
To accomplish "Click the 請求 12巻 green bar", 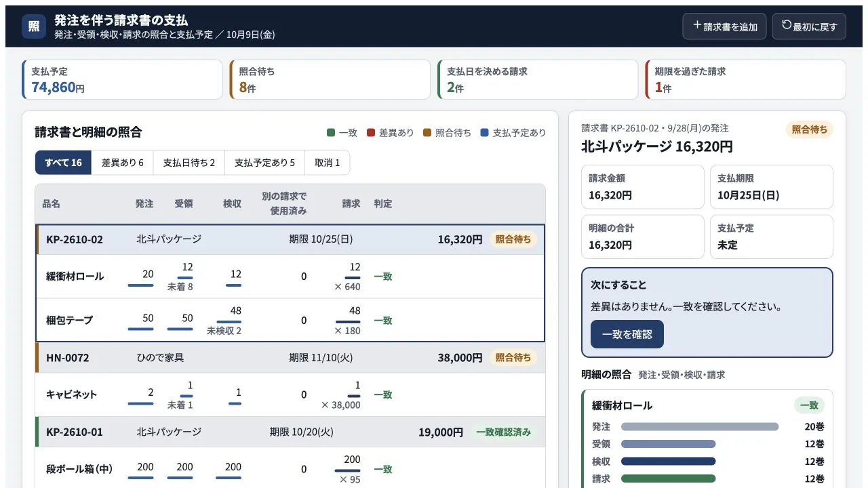I will tap(669, 479).
